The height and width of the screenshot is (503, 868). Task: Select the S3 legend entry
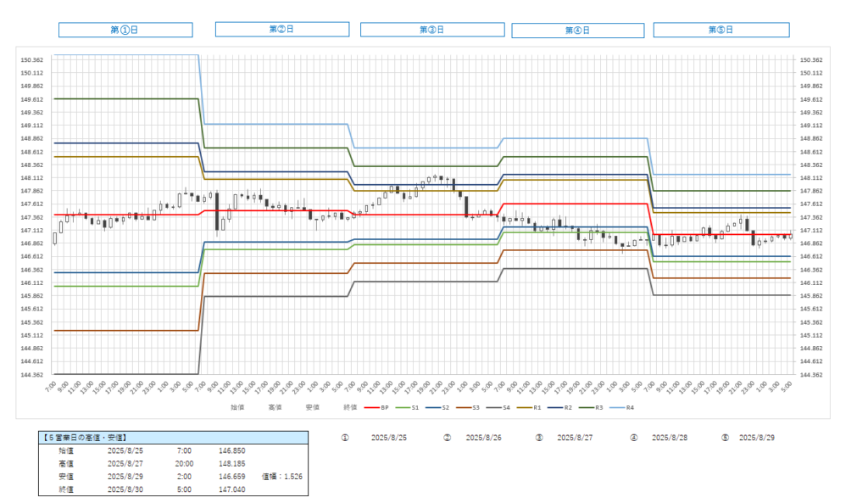point(470,407)
